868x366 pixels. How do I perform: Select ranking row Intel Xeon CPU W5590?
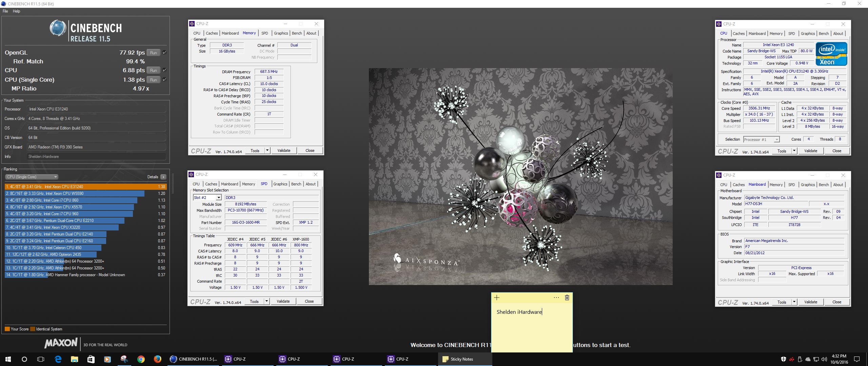tap(85, 194)
